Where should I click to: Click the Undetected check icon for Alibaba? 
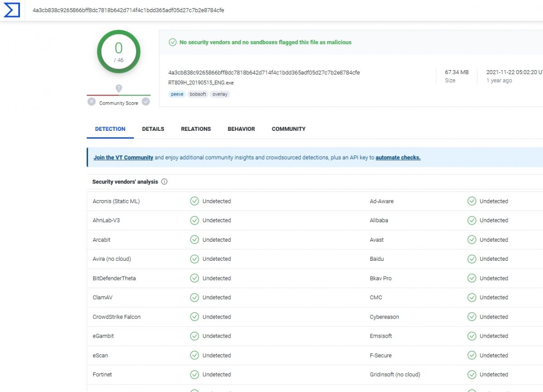coord(472,220)
